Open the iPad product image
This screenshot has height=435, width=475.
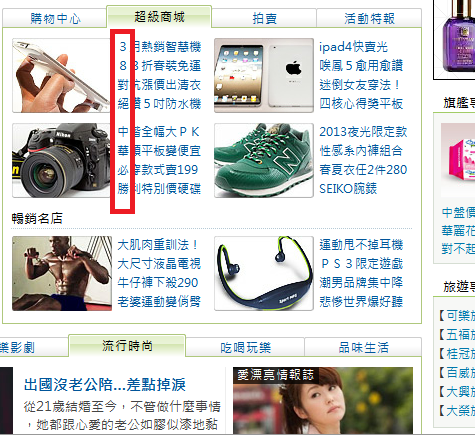264,75
